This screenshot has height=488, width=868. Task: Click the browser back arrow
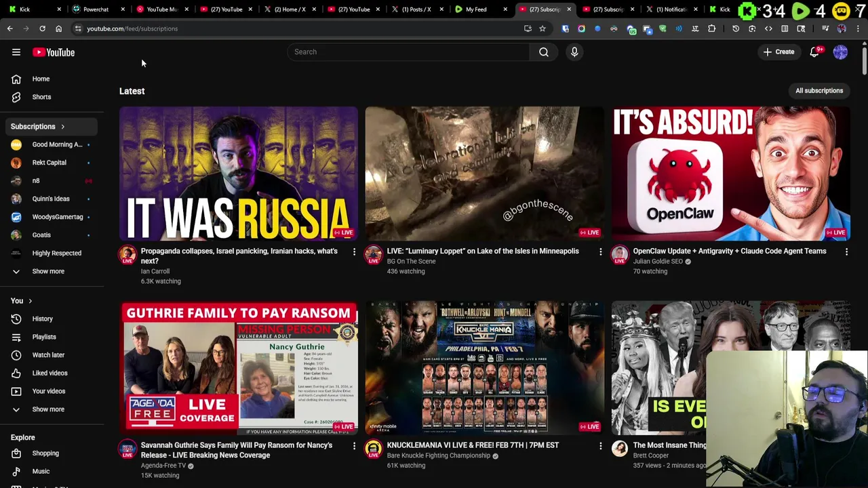[9, 28]
